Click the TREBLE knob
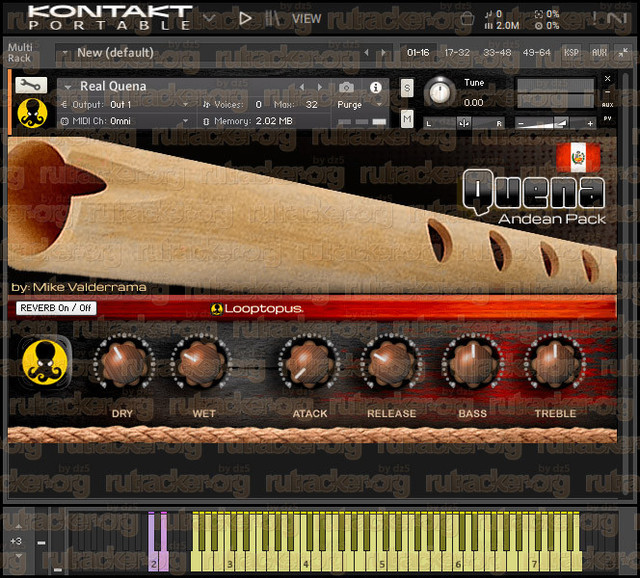This screenshot has width=640, height=578. (554, 362)
